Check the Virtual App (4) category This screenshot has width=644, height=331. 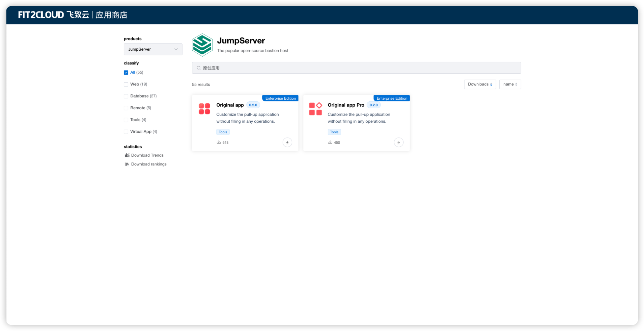tap(126, 132)
